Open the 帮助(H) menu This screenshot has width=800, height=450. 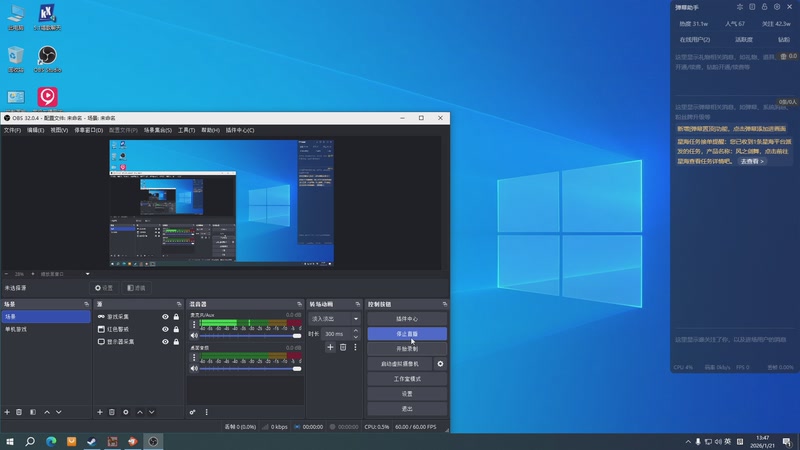210,130
